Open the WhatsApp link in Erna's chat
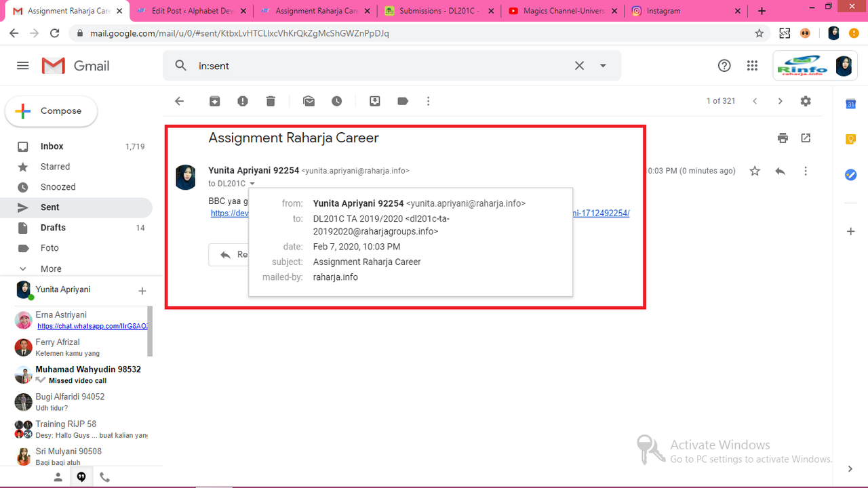868x488 pixels. (x=92, y=326)
